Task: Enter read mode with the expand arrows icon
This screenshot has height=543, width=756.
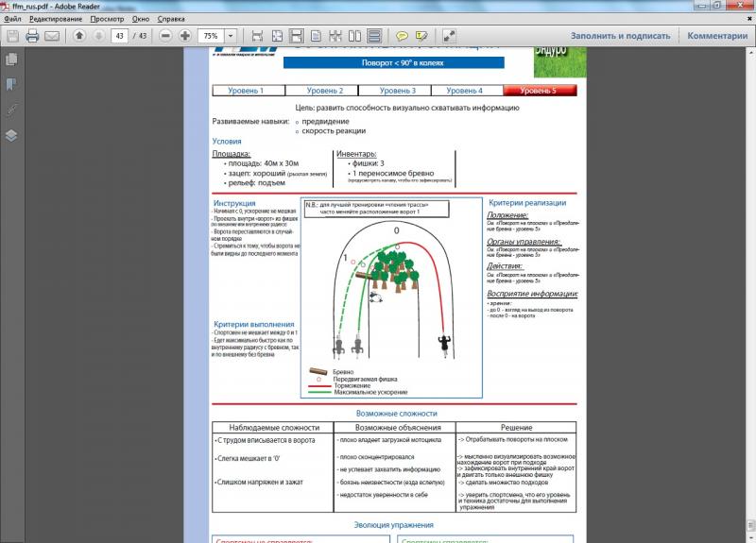Action: 449,36
